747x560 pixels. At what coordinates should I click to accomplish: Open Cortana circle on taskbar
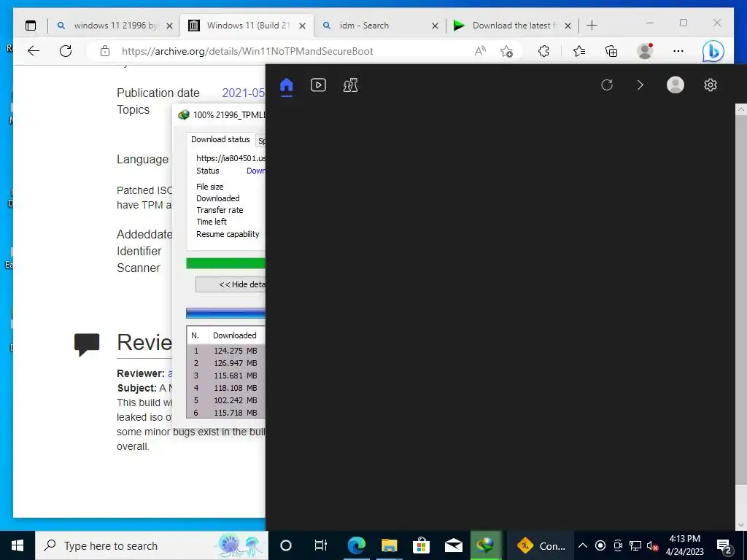click(286, 545)
